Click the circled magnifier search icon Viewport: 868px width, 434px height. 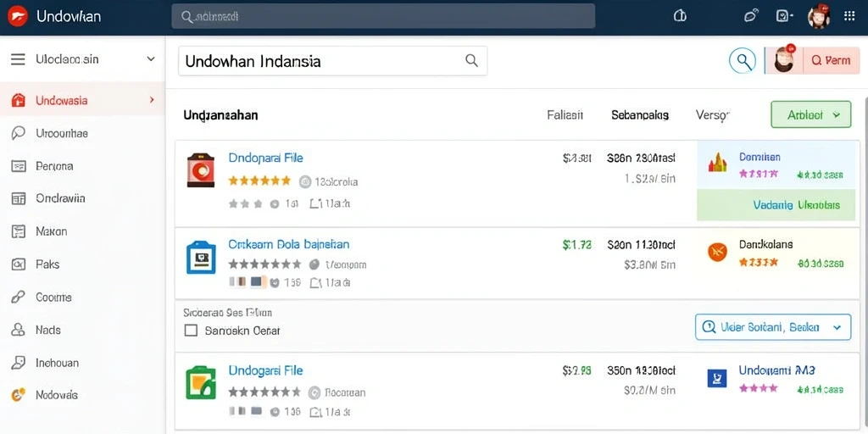743,60
